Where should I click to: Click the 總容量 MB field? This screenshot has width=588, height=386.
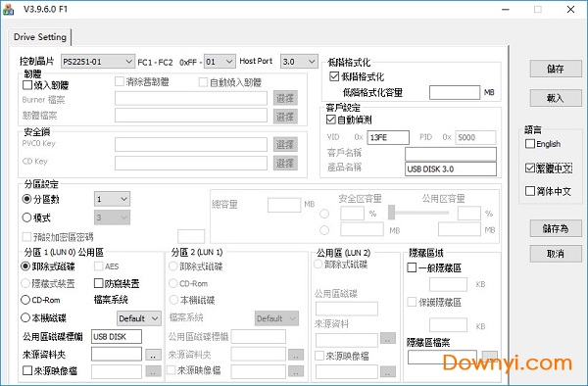[x=284, y=205]
